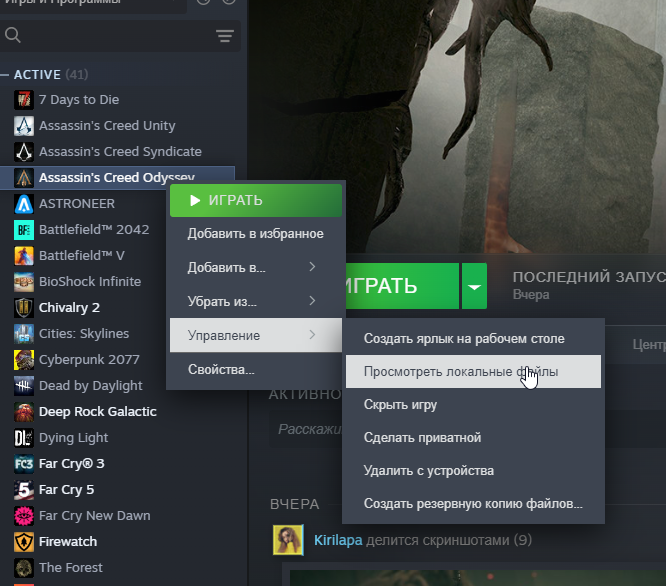
Task: Click Kirilapa's avatar thumbnail
Action: (x=288, y=540)
